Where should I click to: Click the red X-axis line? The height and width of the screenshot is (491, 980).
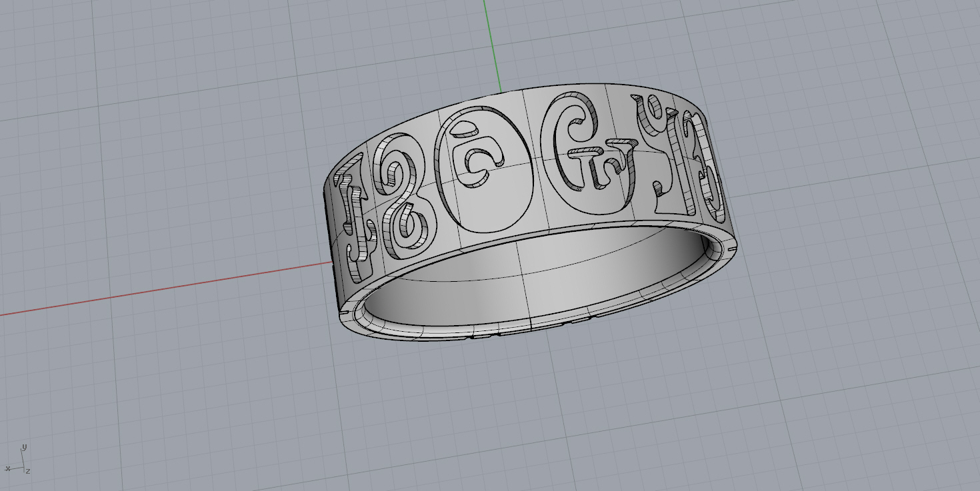tap(167, 288)
